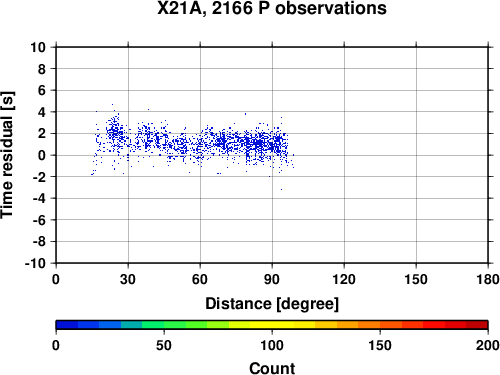500x375 pixels.
Task: Click the colorbar tick label 50
Action: click(x=164, y=345)
